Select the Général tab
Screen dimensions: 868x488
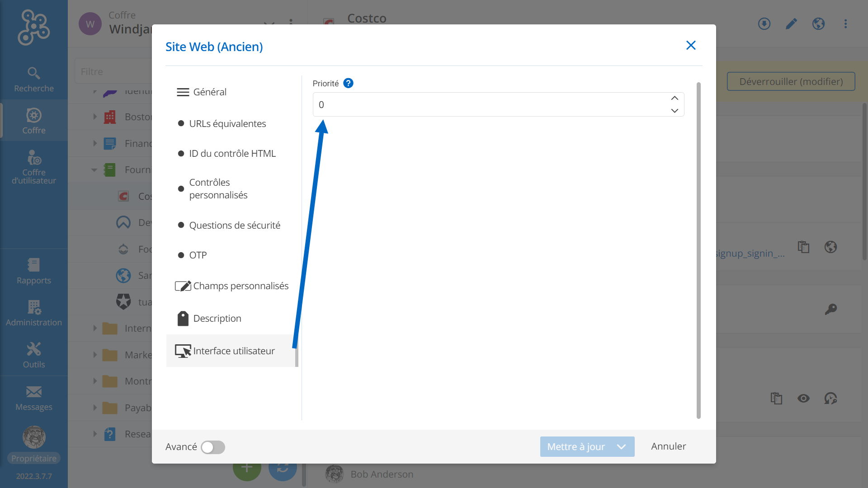tap(210, 92)
